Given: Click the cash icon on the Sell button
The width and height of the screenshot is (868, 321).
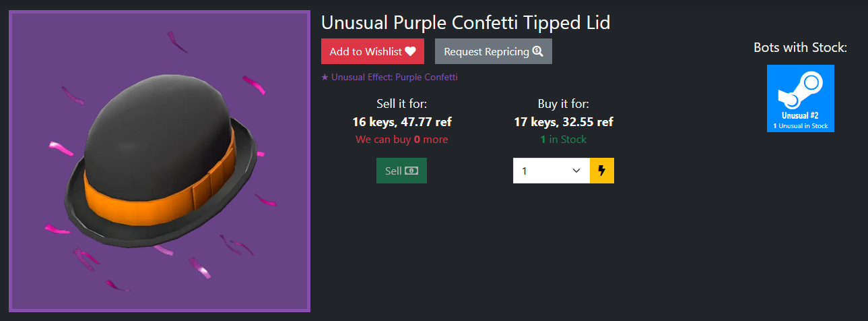Looking at the screenshot, I should [x=411, y=171].
